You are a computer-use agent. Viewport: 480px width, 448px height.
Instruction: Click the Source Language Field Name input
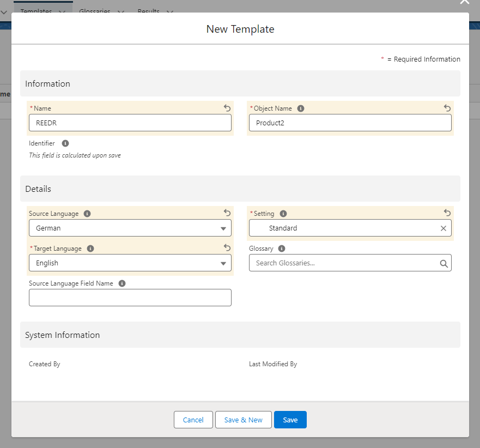[130, 298]
